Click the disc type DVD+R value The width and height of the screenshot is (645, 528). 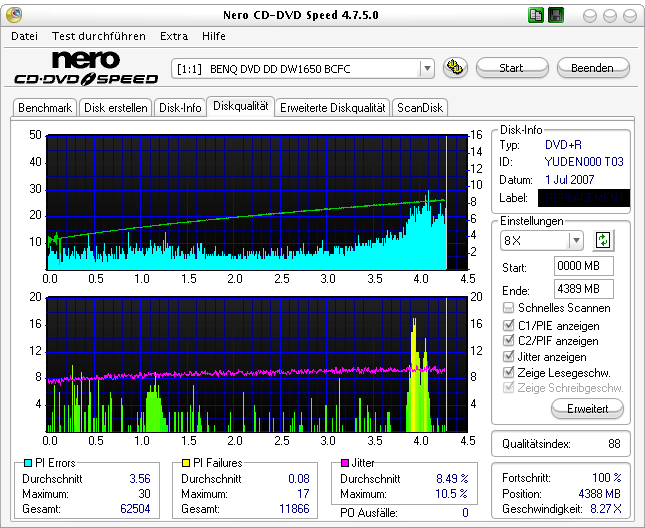tap(563, 145)
